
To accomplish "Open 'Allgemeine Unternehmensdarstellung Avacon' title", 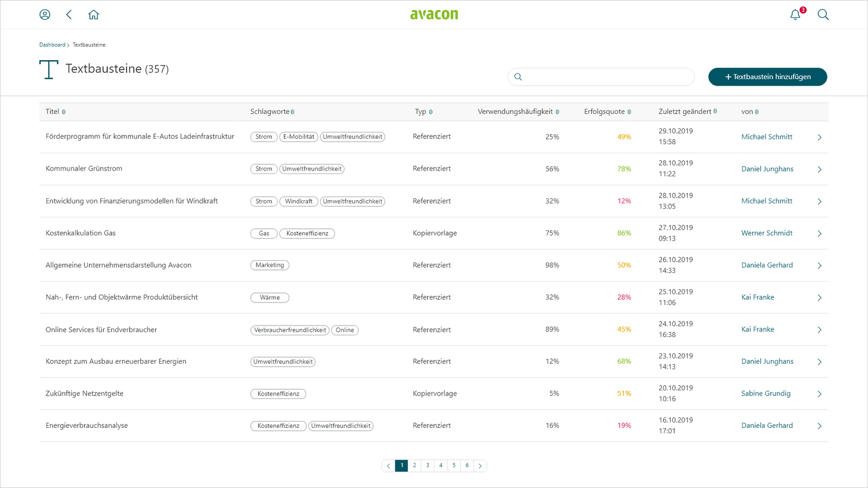I will pos(119,265).
